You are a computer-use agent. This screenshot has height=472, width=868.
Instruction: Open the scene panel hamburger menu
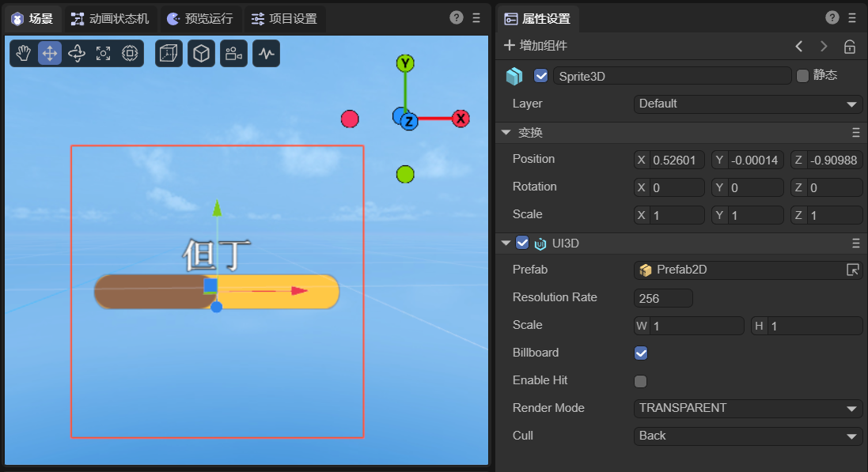click(476, 17)
